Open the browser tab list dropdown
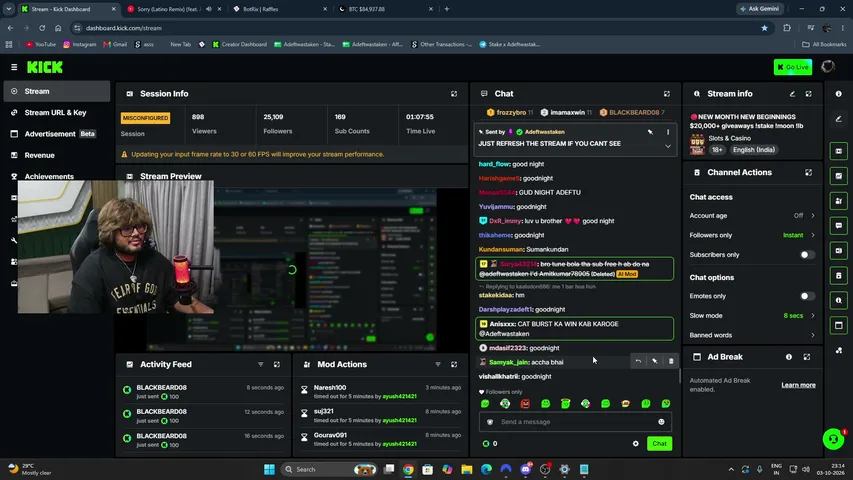The image size is (853, 480). [9, 9]
